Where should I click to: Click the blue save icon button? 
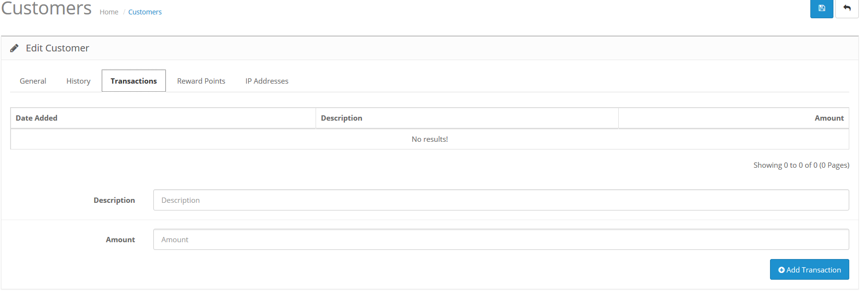(821, 8)
